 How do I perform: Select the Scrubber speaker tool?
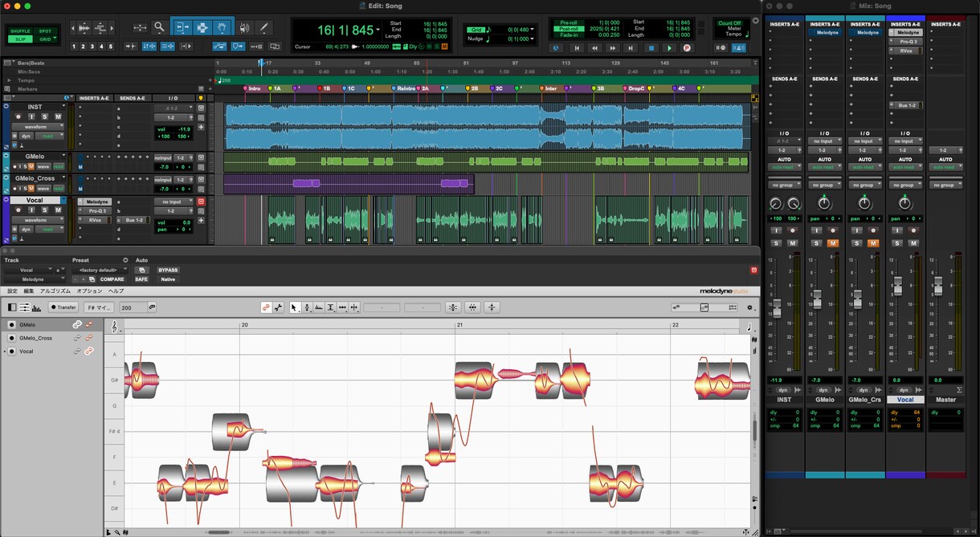point(244,27)
